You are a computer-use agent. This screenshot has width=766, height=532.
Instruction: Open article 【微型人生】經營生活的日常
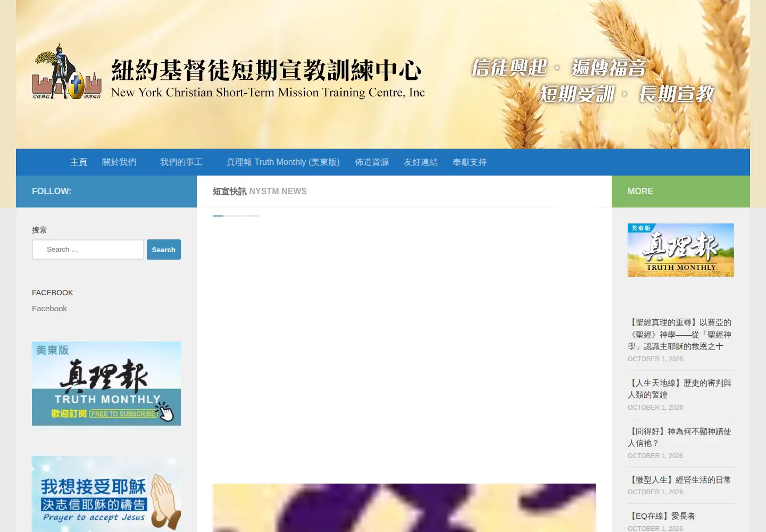680,480
